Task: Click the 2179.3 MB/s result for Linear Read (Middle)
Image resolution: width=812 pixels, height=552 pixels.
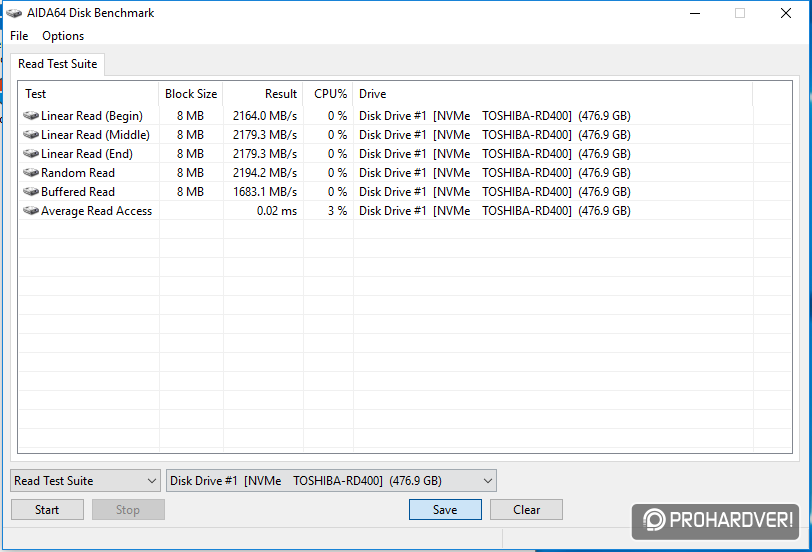Action: point(265,135)
